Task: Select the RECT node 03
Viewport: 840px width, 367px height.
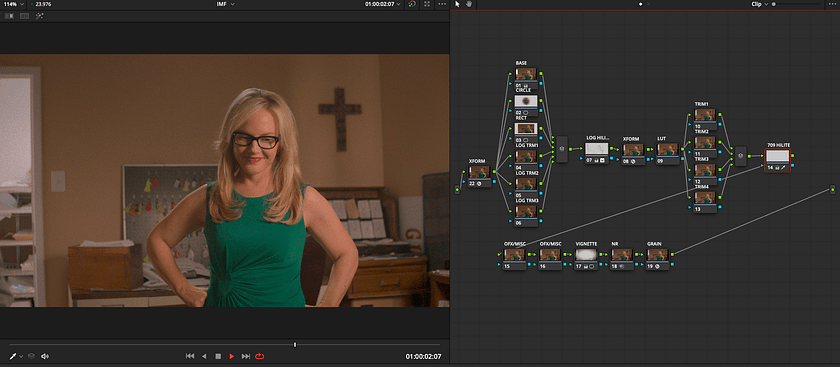Action: point(526,133)
